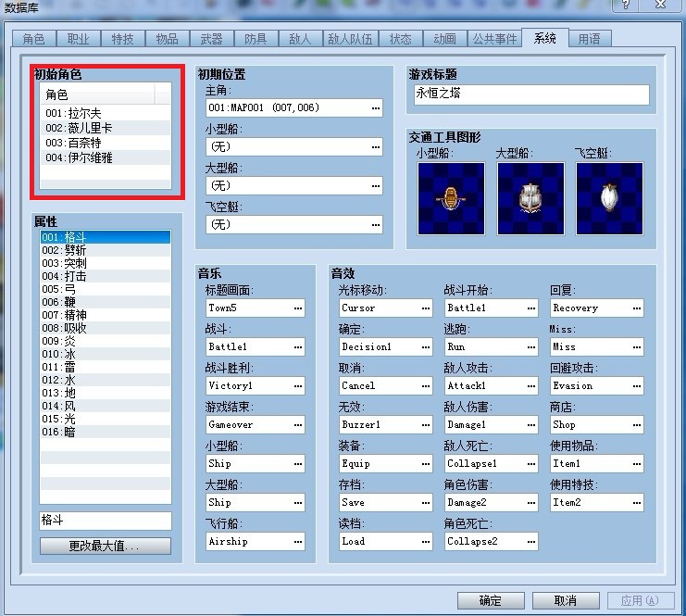Open the 公共事件 tab
686x616 pixels.
494,39
